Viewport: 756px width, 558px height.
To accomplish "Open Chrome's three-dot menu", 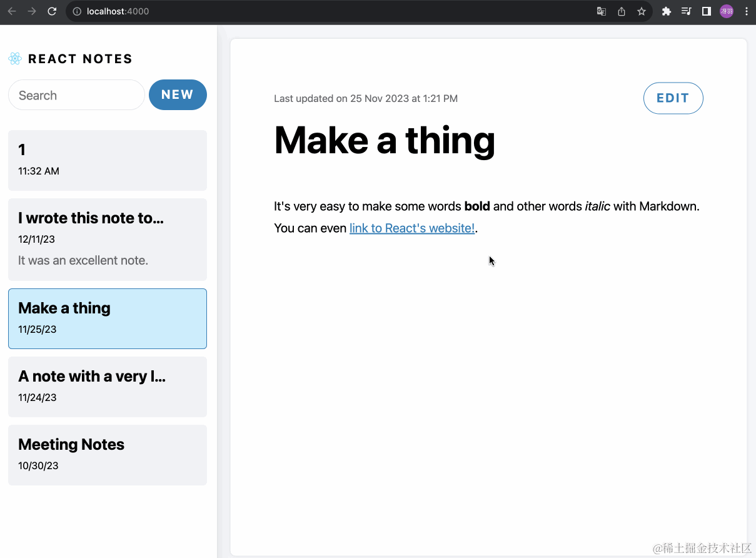I will pos(746,11).
